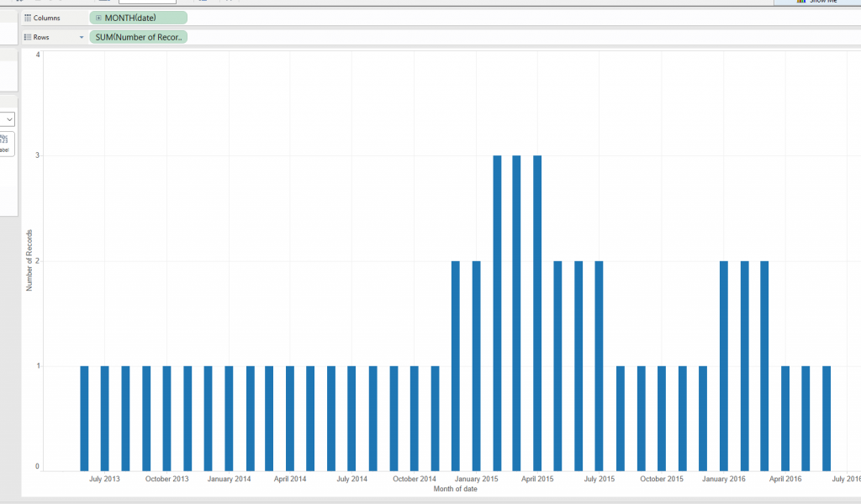Click the 'July 2015' axis label
The height and width of the screenshot is (504, 861).
click(x=599, y=479)
